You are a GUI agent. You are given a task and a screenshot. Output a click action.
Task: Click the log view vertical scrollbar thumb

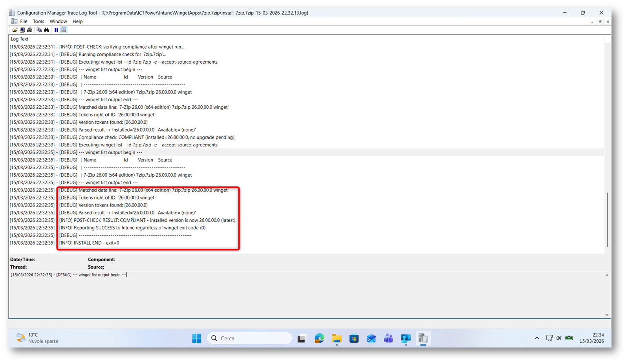607,220
